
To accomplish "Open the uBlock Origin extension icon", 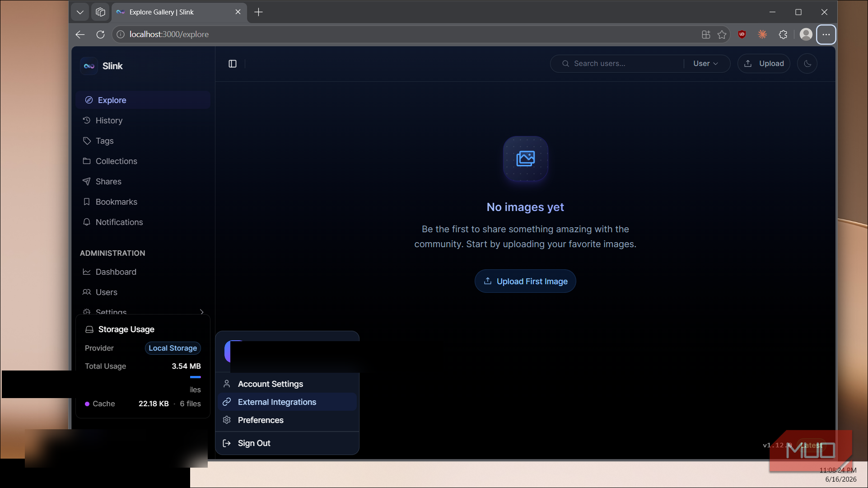I will point(742,34).
